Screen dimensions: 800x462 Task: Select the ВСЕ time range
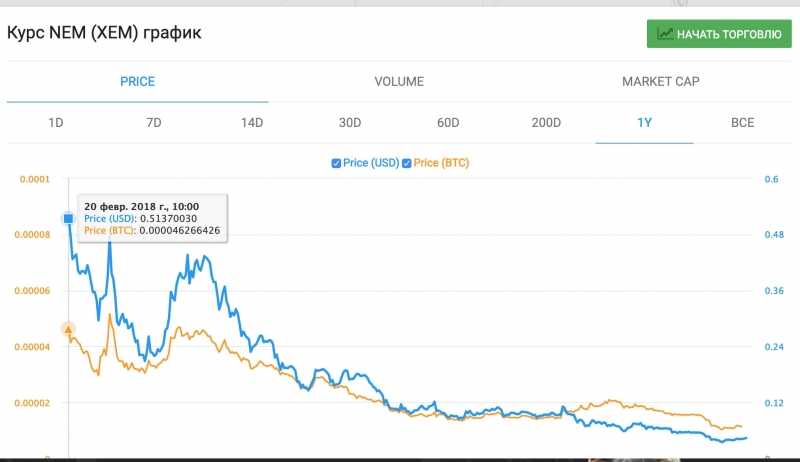pos(742,123)
